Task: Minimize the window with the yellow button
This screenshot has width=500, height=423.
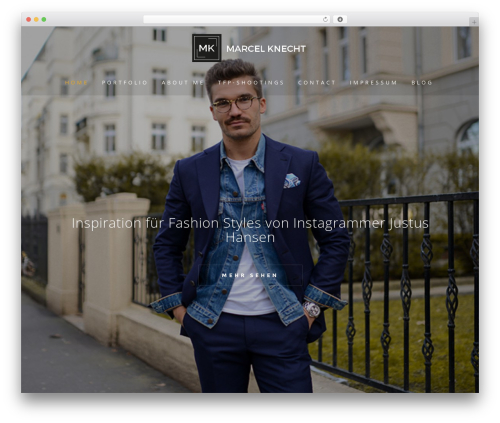Action: click(x=36, y=20)
